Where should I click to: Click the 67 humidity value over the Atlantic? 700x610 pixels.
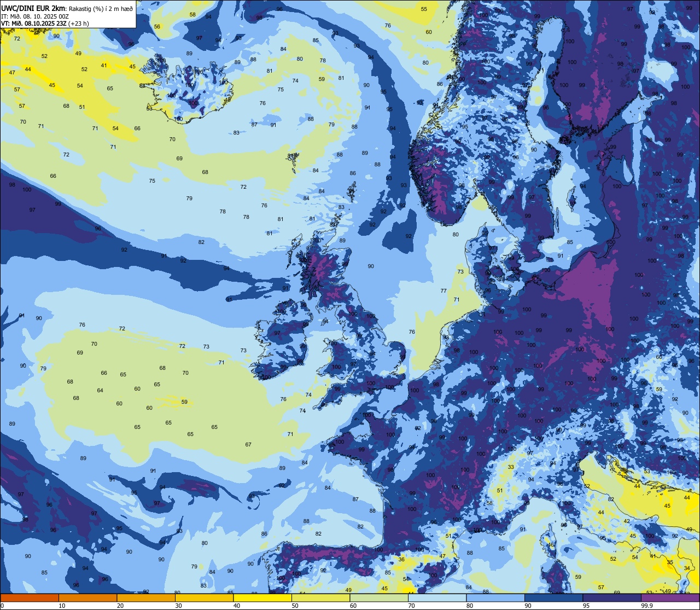(x=248, y=444)
